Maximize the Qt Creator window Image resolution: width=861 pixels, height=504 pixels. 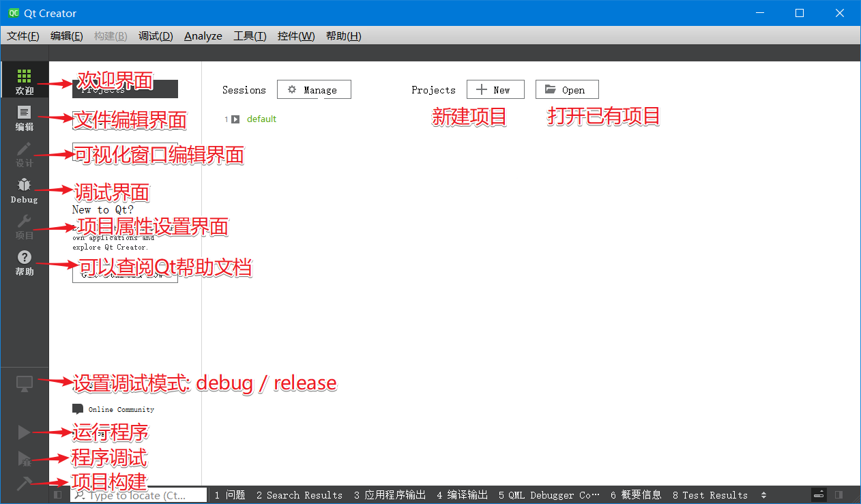[800, 13]
